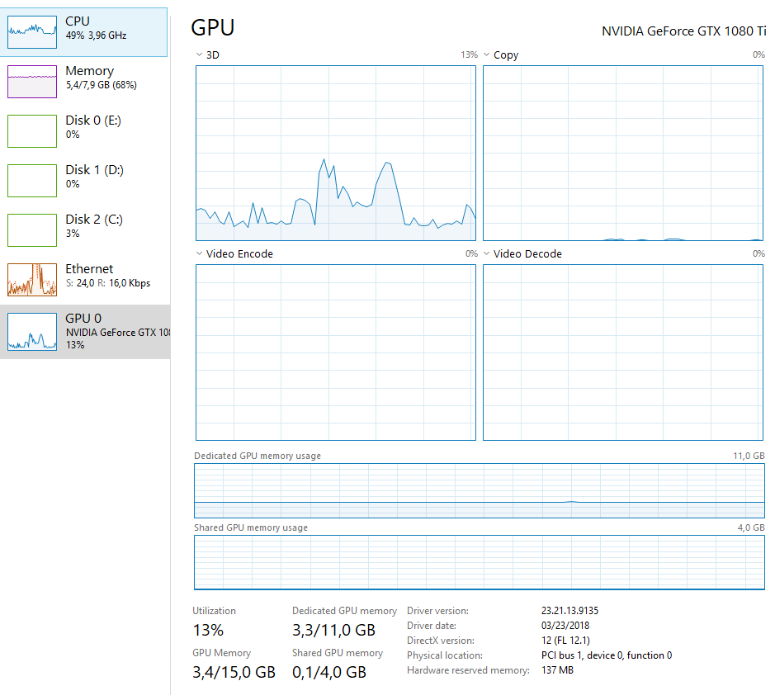Click the Dedicated GPU memory usage graph
The width and height of the screenshot is (775, 700).
(480, 491)
